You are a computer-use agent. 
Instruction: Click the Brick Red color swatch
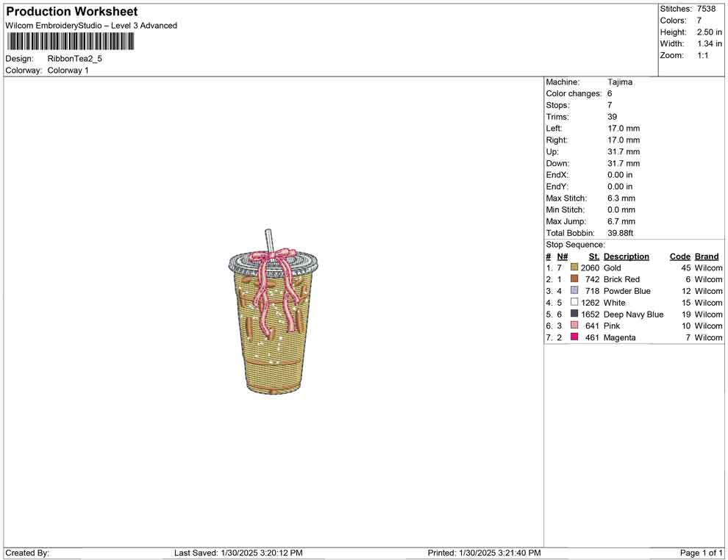pyautogui.click(x=574, y=279)
